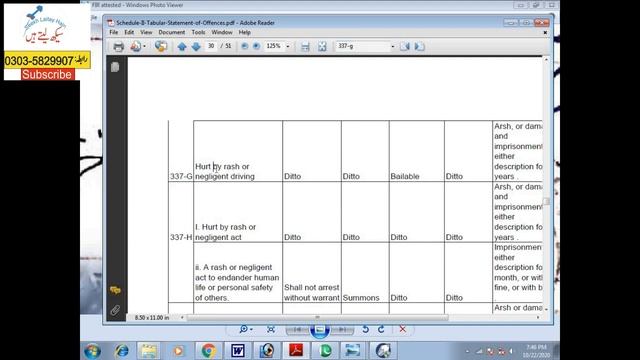Open the File menu

(x=113, y=32)
